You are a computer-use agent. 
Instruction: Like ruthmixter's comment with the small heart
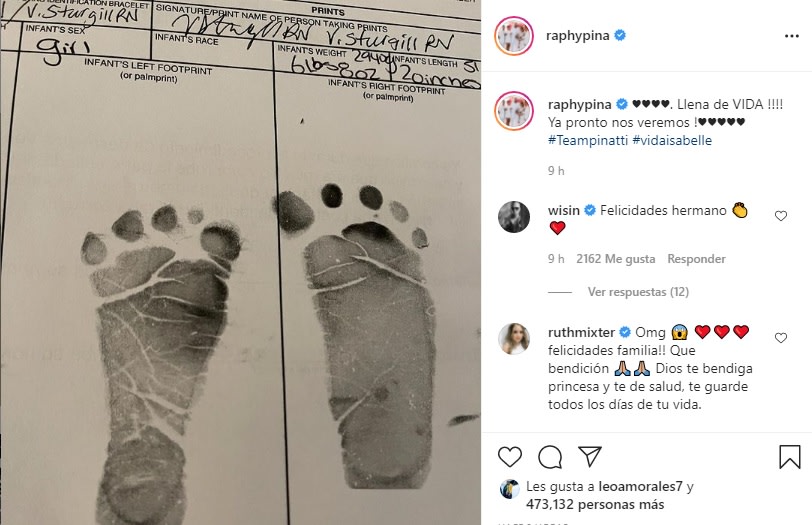pos(781,338)
